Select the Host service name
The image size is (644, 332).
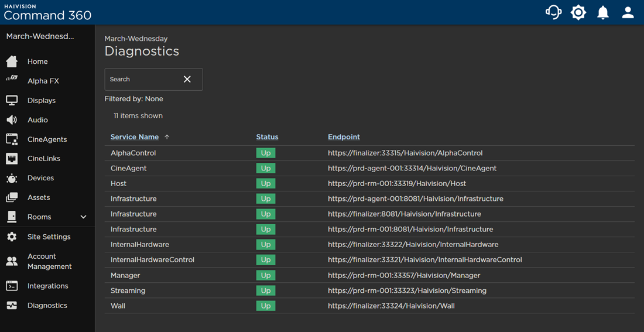click(x=119, y=183)
